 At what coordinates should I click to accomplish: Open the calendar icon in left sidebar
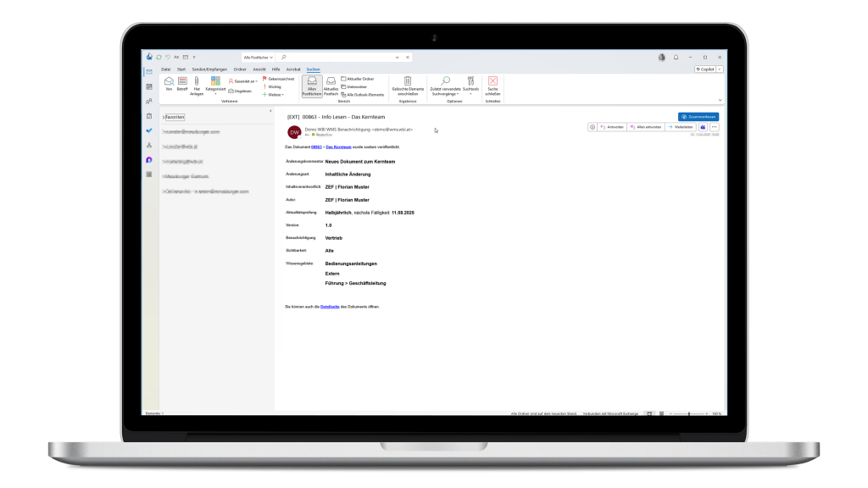point(149,86)
